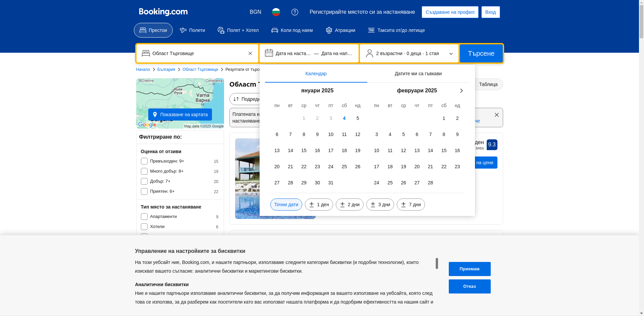Open Таксита от/до летище section
Screen dimensions: 644x316
click(396, 30)
